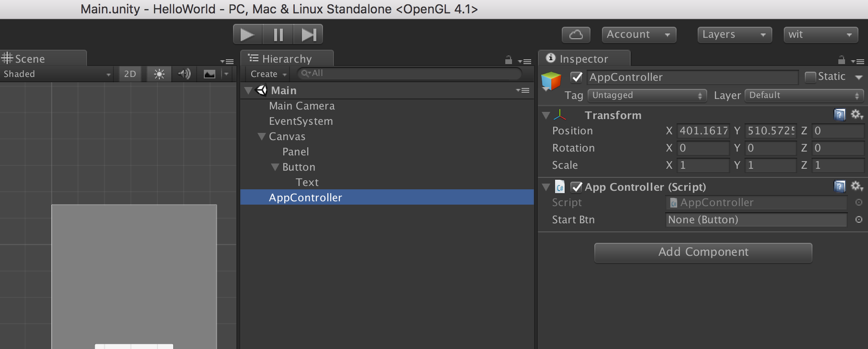Toggle scene lighting sun icon
Viewport: 868px width, 349px height.
pyautogui.click(x=159, y=74)
